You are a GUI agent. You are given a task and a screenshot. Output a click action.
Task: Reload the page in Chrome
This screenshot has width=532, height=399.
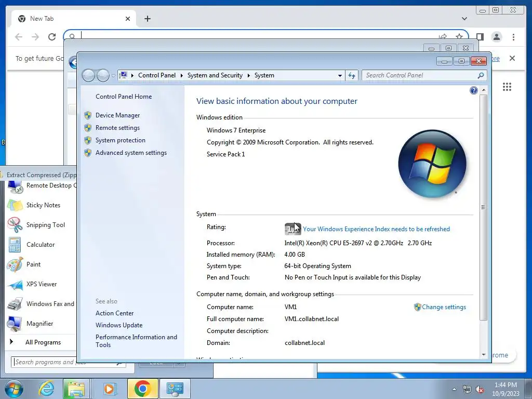[52, 37]
